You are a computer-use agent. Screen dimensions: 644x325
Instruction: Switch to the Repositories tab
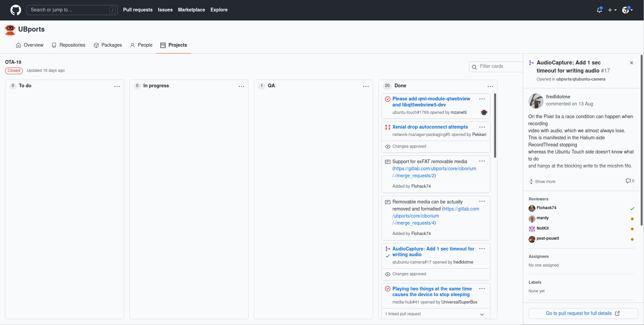[68, 45]
